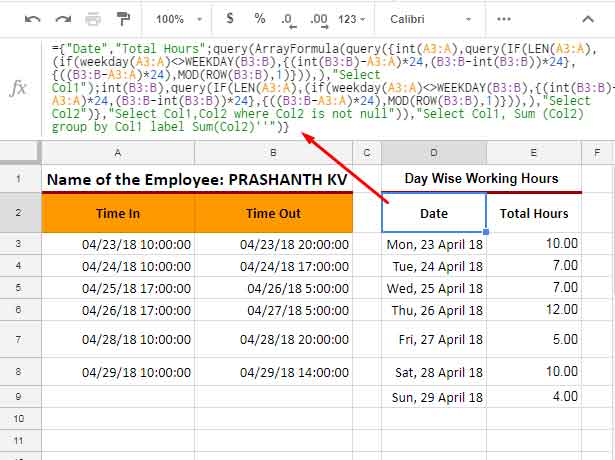Click the 'Time Out' header cell
This screenshot has width=615, height=460.
coord(273,213)
